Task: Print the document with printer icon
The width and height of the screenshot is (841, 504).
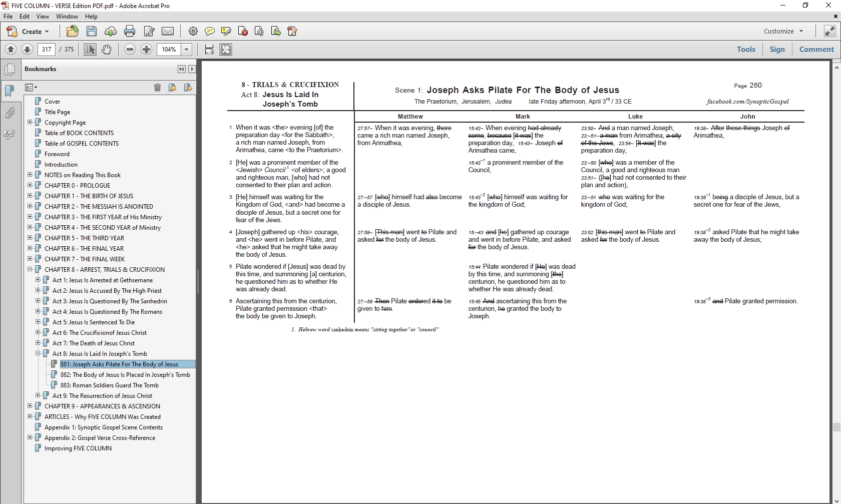Action: (x=130, y=32)
